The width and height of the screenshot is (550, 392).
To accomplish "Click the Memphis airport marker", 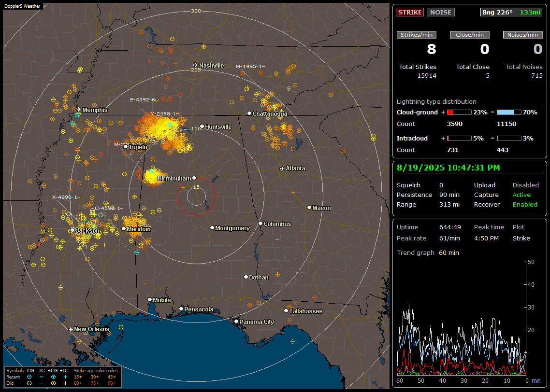I will tap(79, 110).
